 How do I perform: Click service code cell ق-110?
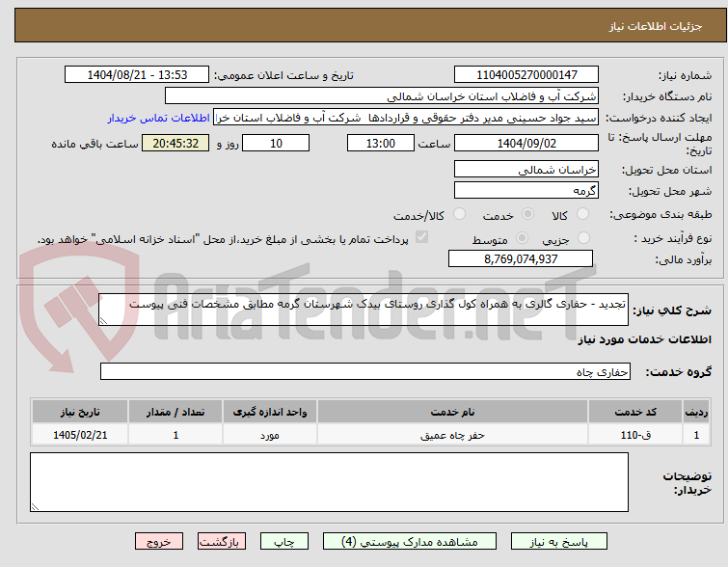[x=635, y=435]
